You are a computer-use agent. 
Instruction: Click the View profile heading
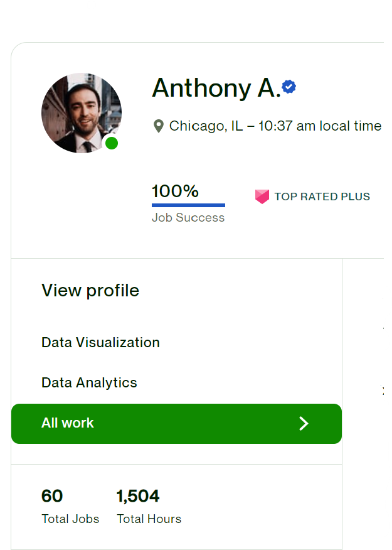tap(90, 290)
